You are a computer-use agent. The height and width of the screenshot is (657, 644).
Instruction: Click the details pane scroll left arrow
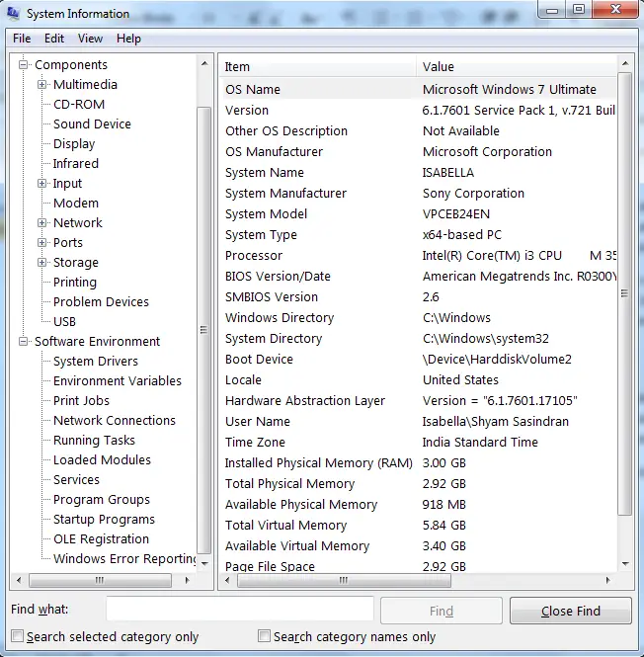coord(227,580)
